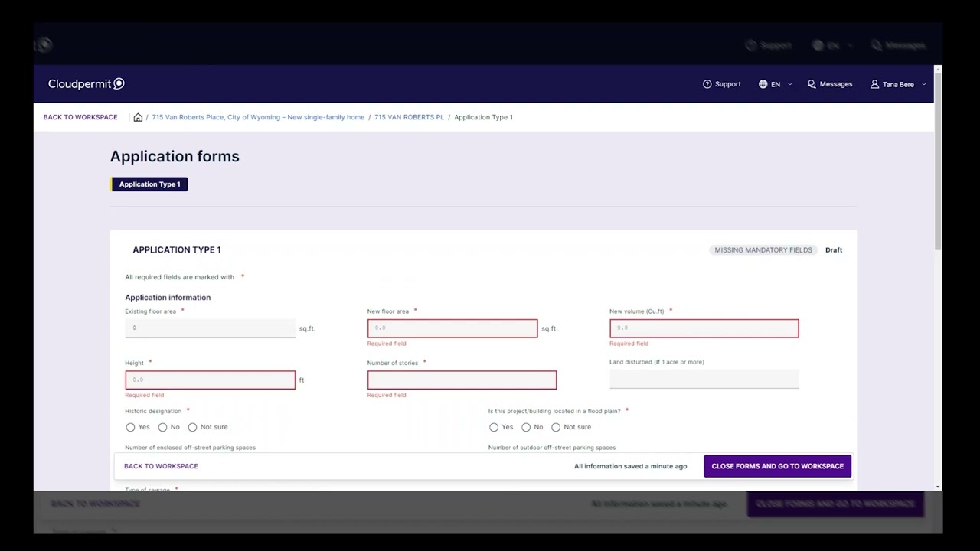Select Yes for Historic designation

[130, 427]
